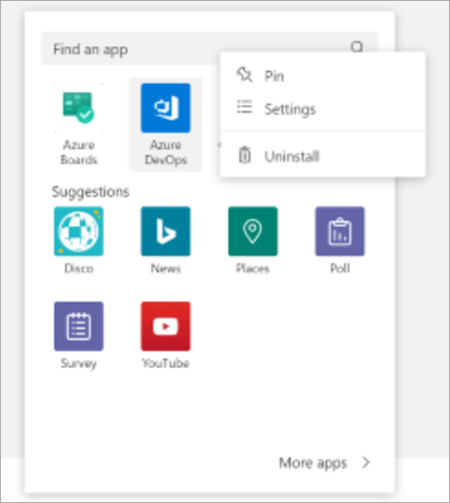Select the Azure DevOps app icon

pos(166,108)
